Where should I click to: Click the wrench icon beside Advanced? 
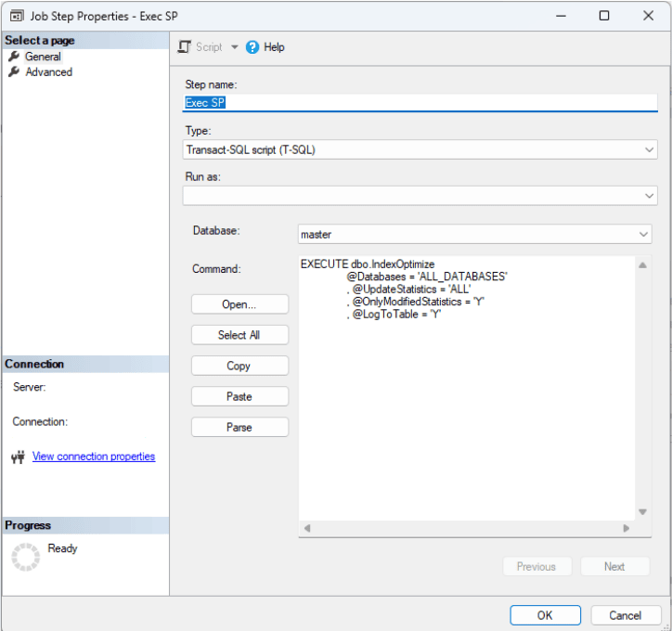tap(14, 71)
